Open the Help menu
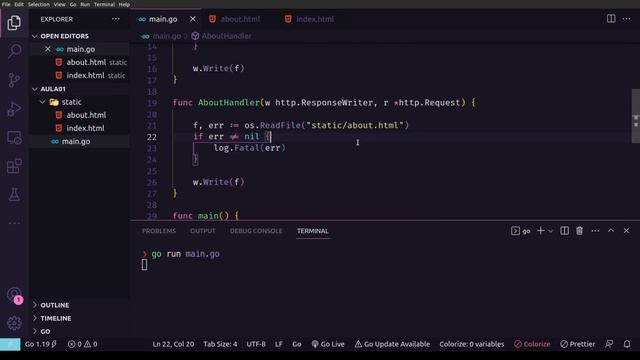This screenshot has height=360, width=640. tap(124, 4)
